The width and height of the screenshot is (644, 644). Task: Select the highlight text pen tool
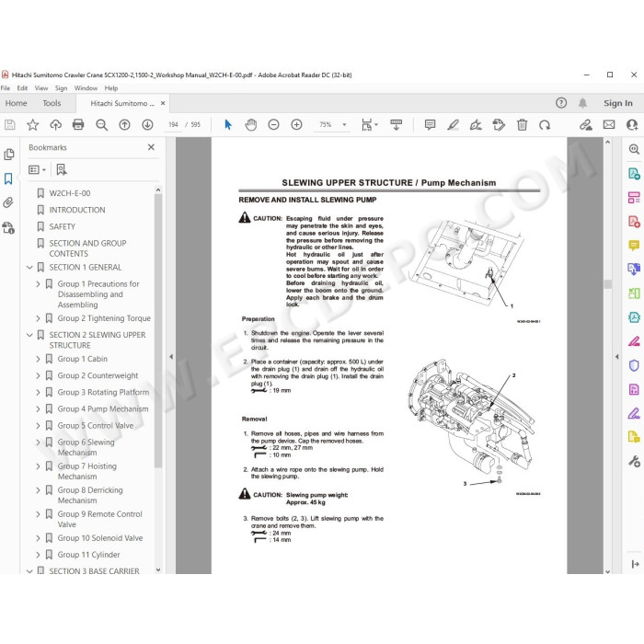tap(453, 124)
